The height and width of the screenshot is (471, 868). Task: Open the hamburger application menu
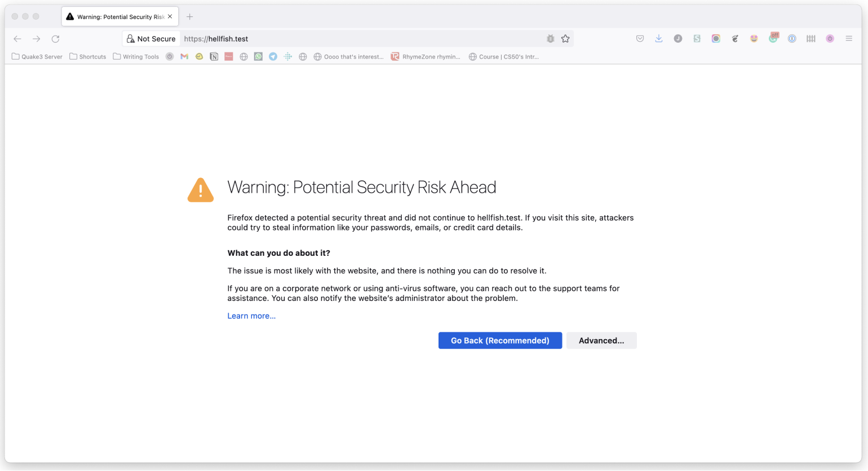849,39
